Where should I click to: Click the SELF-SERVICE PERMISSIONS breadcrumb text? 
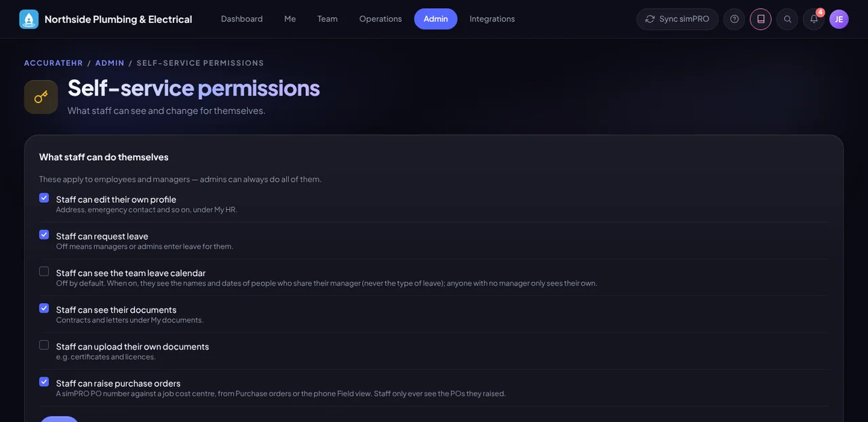pyautogui.click(x=201, y=63)
